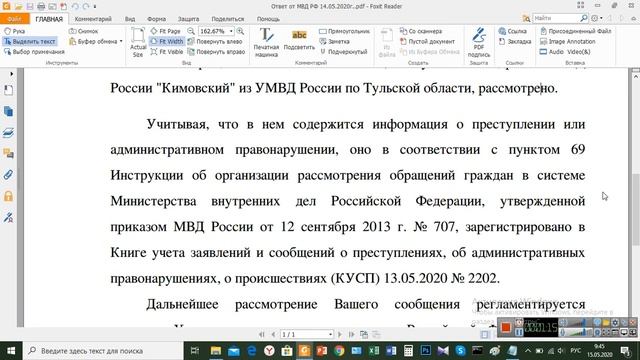
Task: Click the zoom out magnifier
Action: (191, 31)
